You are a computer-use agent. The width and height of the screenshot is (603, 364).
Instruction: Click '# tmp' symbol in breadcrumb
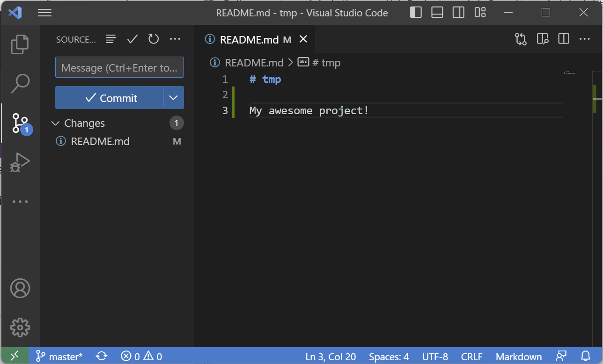click(x=319, y=62)
